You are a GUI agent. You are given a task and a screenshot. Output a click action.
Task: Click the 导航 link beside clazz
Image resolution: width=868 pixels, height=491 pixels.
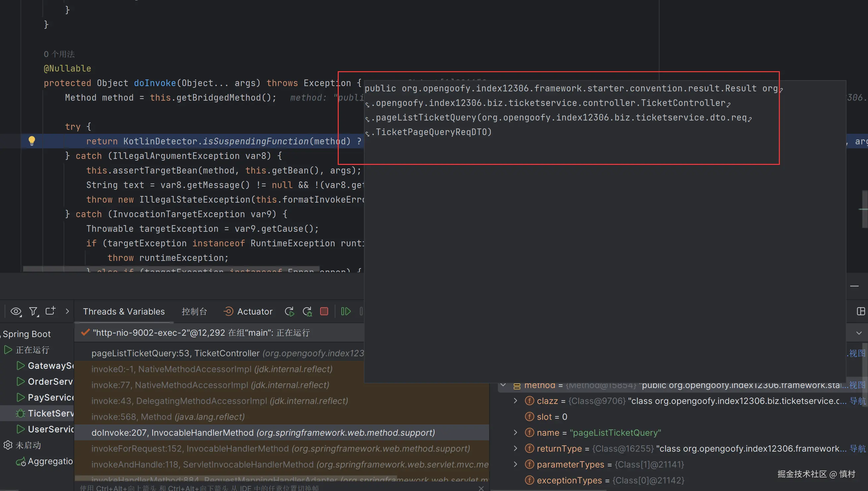coord(857,401)
